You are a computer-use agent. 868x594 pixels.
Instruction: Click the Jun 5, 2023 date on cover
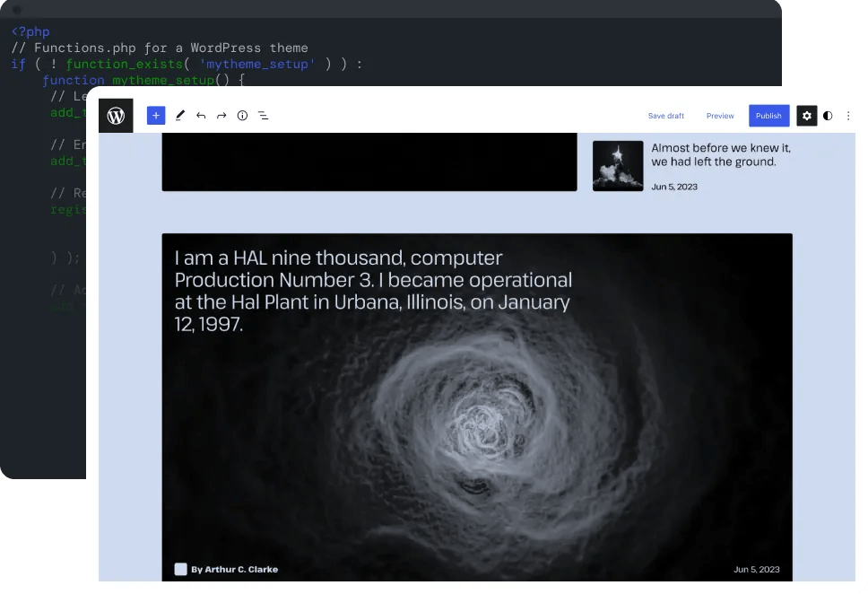tap(756, 569)
